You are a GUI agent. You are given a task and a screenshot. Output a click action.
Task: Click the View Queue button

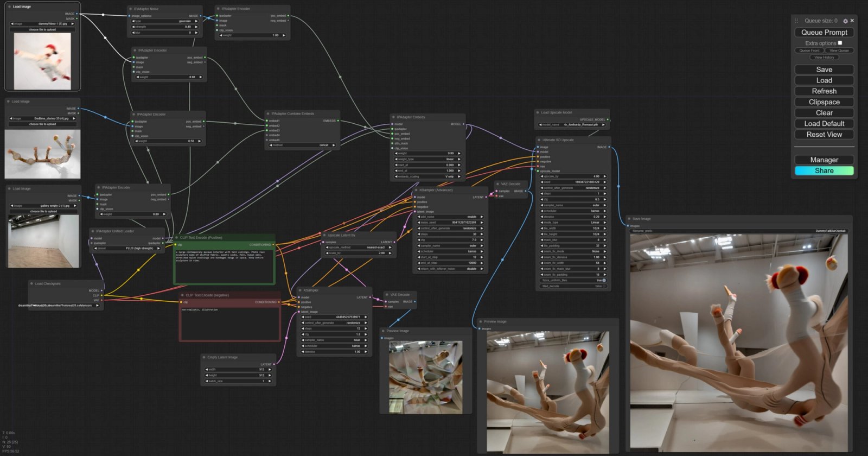839,50
